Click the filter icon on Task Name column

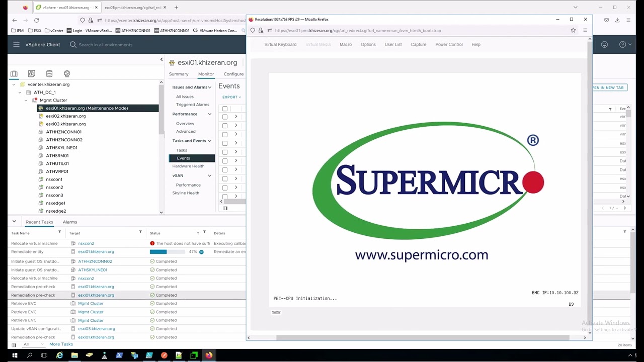tap(59, 232)
